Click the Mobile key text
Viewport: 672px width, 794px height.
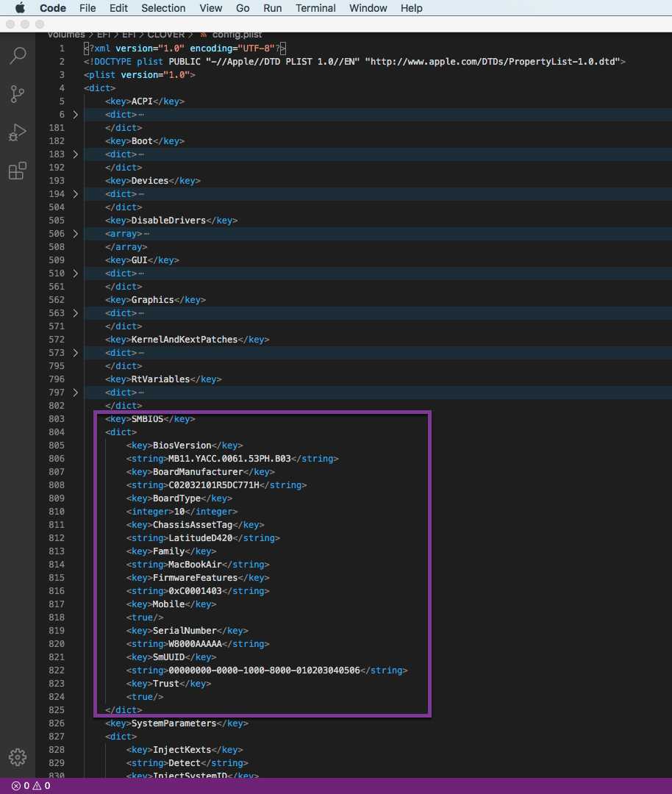click(168, 604)
